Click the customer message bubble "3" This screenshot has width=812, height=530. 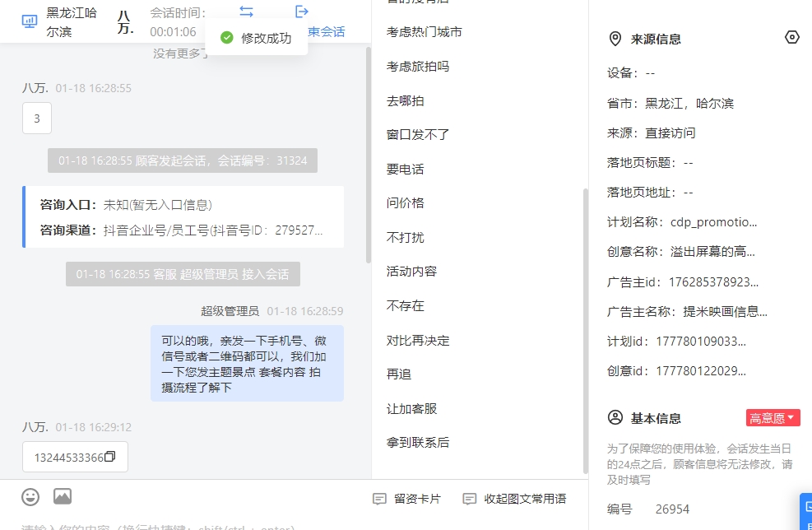click(x=37, y=119)
